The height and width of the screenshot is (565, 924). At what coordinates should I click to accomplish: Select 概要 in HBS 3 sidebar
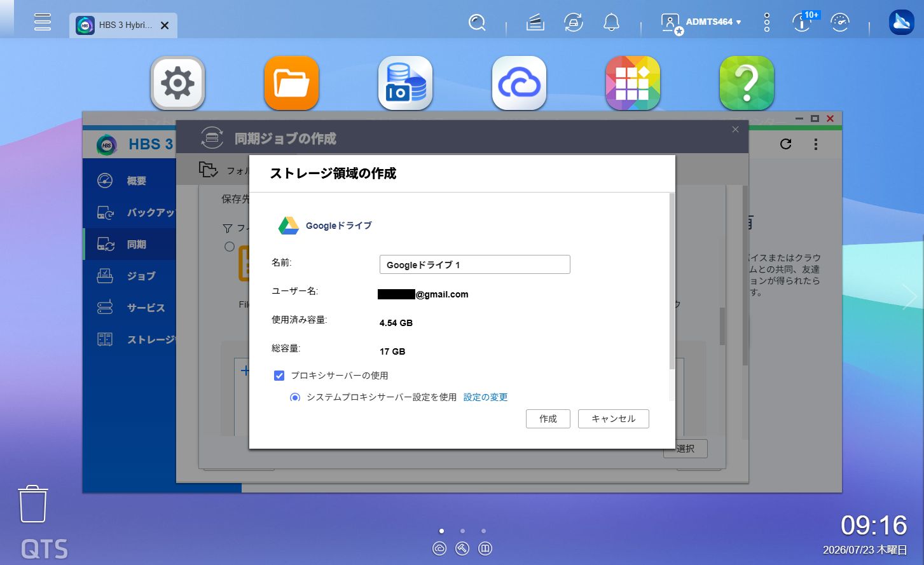[x=130, y=180]
